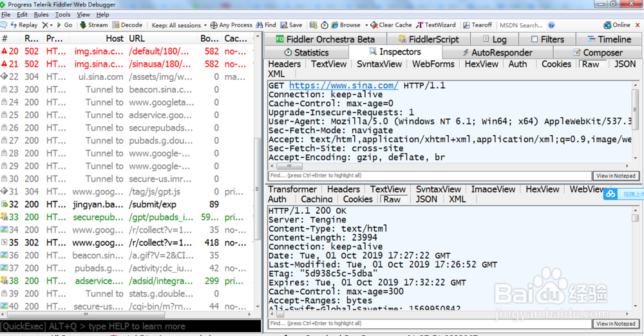Select response ImageView tab
Image resolution: width=644 pixels, height=336 pixels.
[493, 189]
